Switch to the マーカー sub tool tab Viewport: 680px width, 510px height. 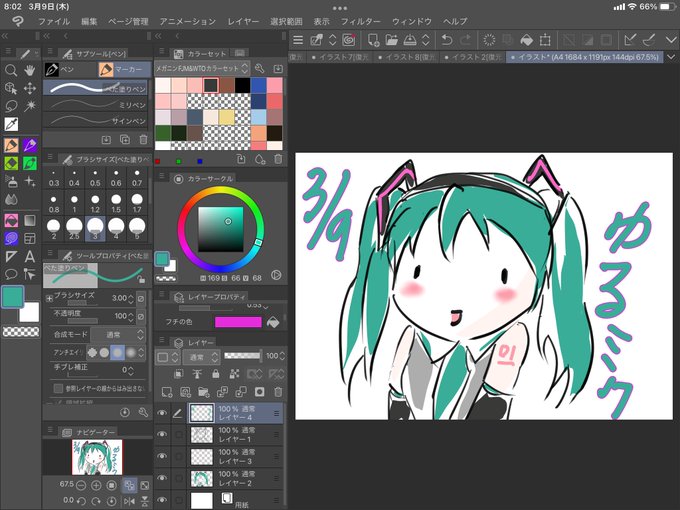click(x=123, y=69)
